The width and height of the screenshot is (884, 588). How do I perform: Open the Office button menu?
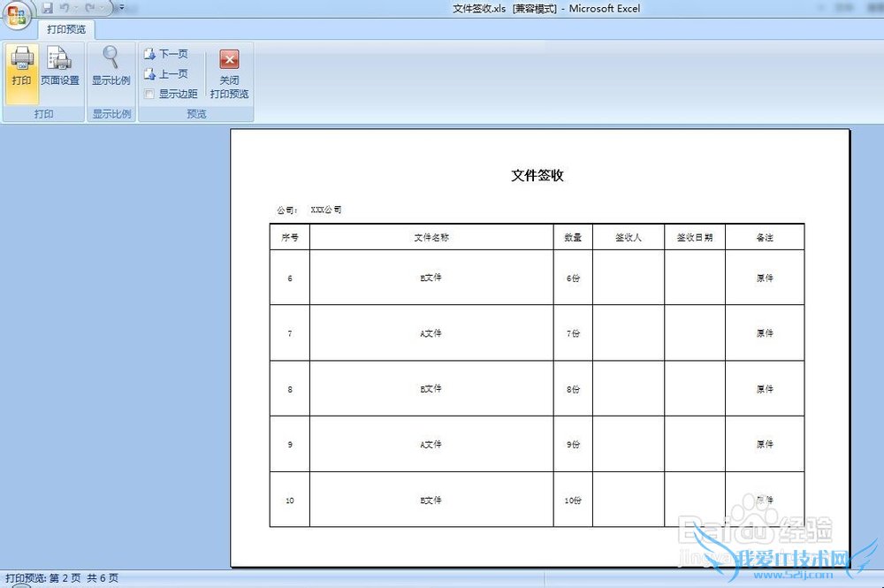(16, 15)
